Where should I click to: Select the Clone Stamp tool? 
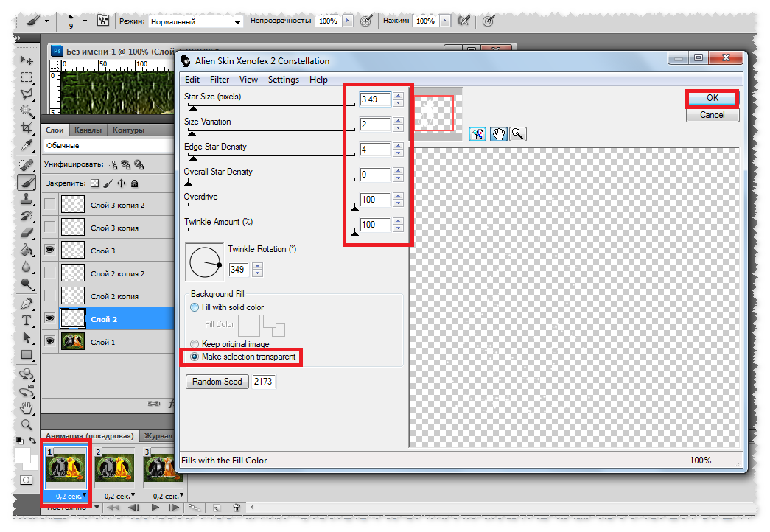[27, 199]
